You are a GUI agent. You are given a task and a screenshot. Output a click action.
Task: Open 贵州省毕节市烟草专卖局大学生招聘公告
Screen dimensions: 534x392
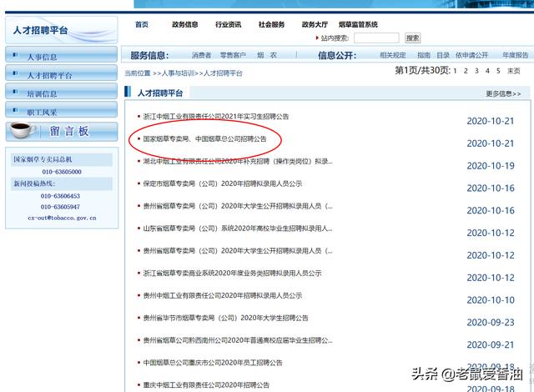click(225, 318)
